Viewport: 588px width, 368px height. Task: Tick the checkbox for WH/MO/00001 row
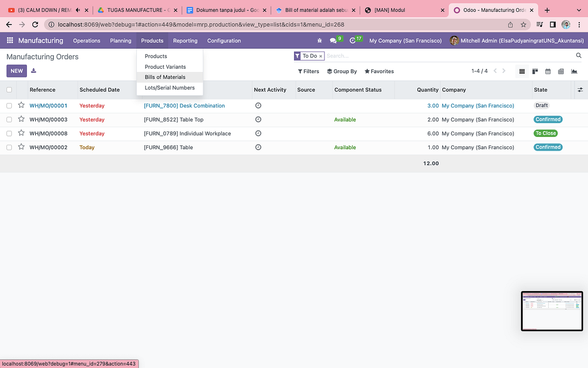[x=9, y=105]
